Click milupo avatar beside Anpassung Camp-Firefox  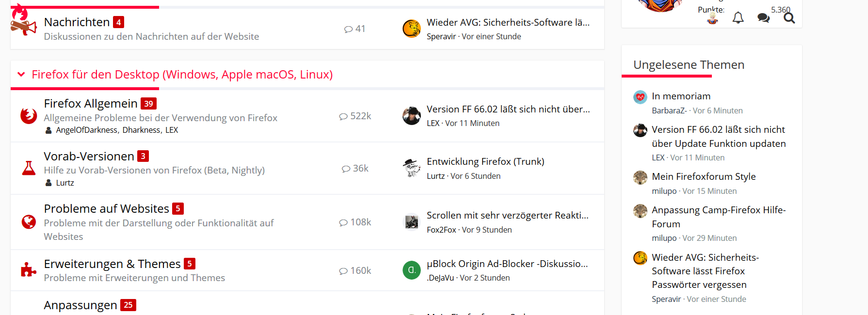pyautogui.click(x=640, y=211)
